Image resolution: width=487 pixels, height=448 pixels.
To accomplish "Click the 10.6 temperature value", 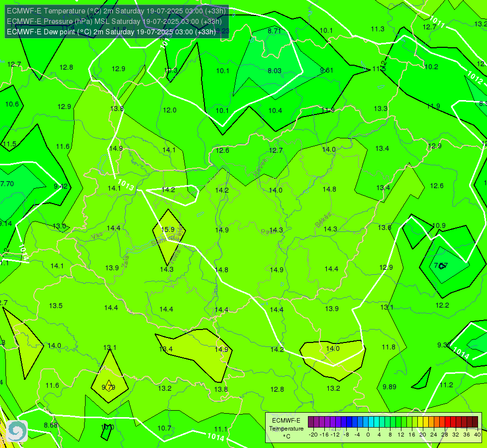I will [x=12, y=104].
